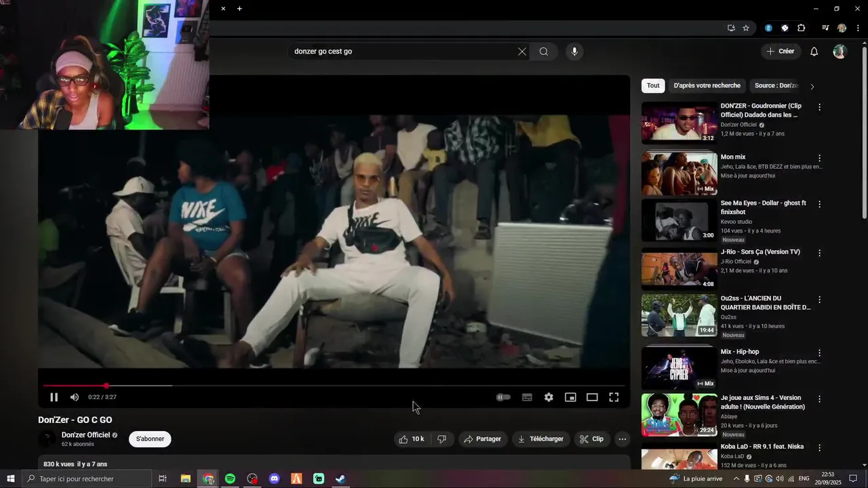Image resolution: width=868 pixels, height=488 pixels.
Task: Close the current browser tab
Action: 223,9
